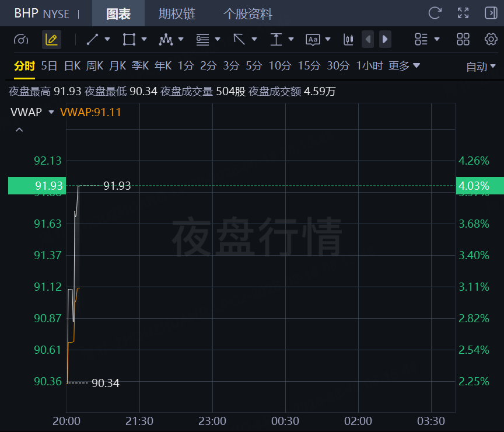This screenshot has width=504, height=432.
Task: Select 年K timeframe
Action: [163, 66]
